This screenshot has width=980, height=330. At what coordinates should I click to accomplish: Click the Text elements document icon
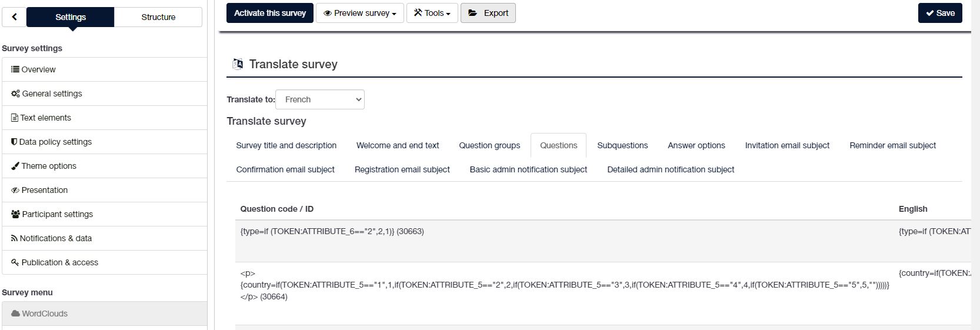click(x=15, y=118)
